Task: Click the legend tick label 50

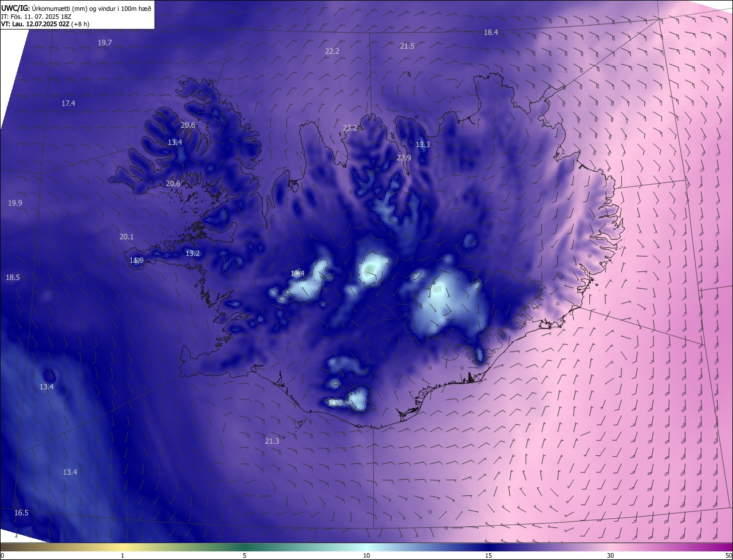Action: tap(728, 555)
